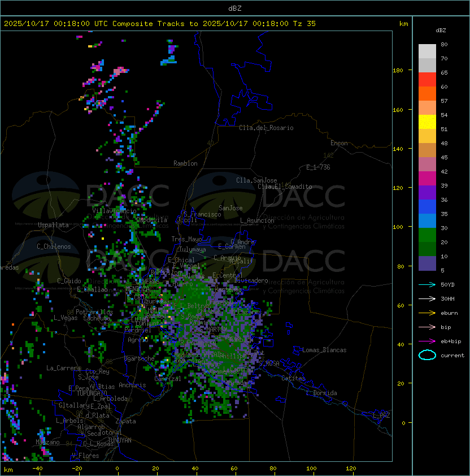Click the 'Ugarteche' map label
The width and height of the screenshot is (470, 476).
(140, 359)
